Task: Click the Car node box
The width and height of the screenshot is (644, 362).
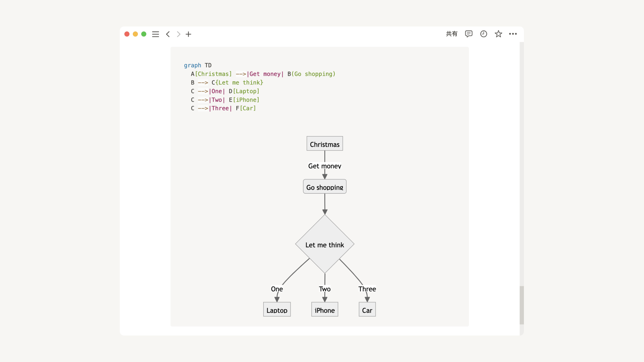Action: (367, 310)
